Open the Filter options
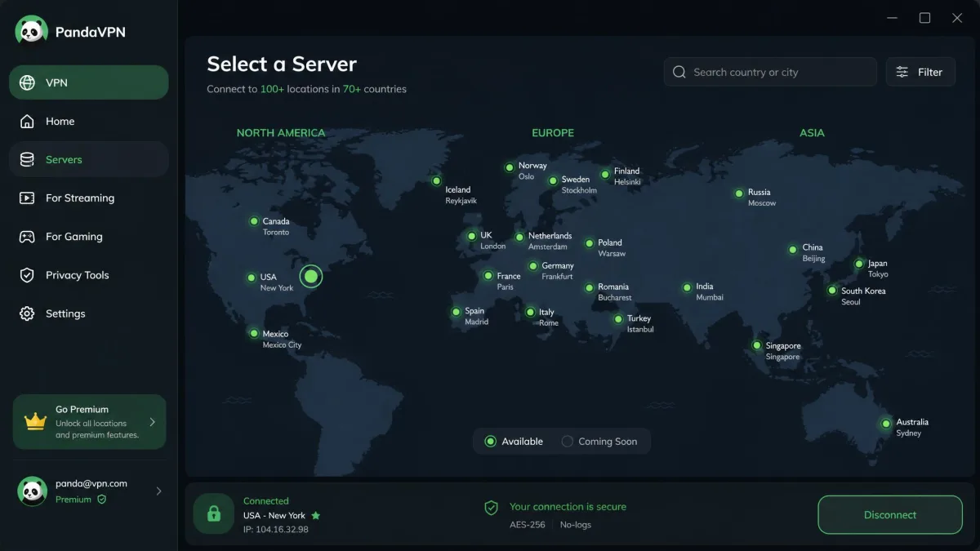 pyautogui.click(x=920, y=72)
